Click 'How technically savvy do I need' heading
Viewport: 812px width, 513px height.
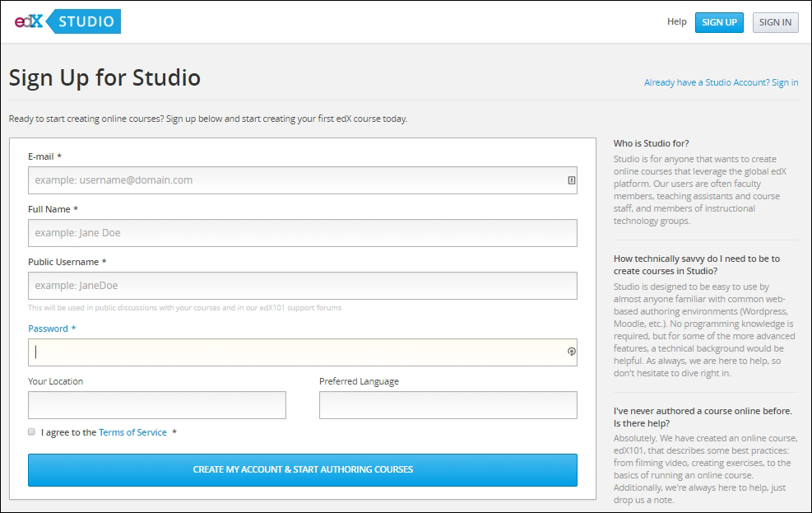697,265
